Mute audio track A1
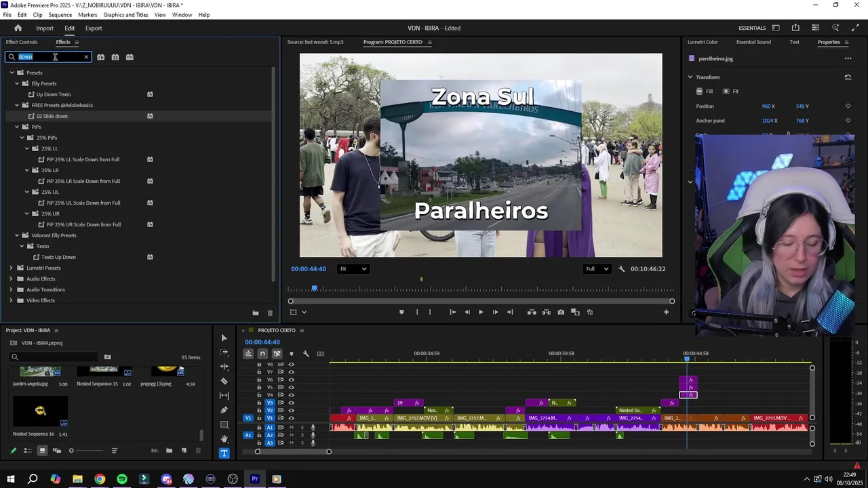The width and height of the screenshot is (868, 488). click(x=292, y=428)
